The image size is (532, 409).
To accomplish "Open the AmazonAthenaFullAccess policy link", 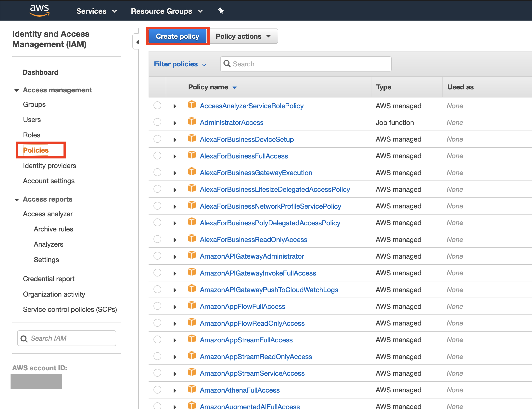I will click(240, 390).
